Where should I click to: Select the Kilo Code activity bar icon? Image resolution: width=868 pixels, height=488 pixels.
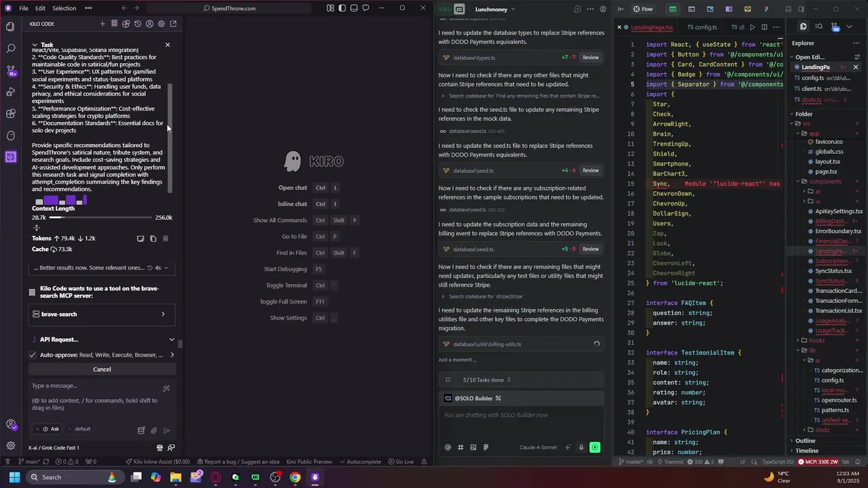coord(10,157)
